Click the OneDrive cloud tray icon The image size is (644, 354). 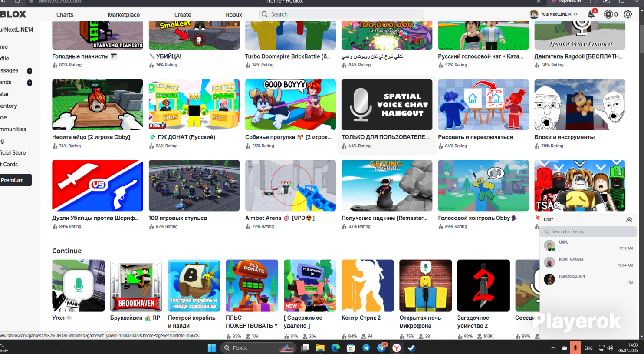[564, 348]
